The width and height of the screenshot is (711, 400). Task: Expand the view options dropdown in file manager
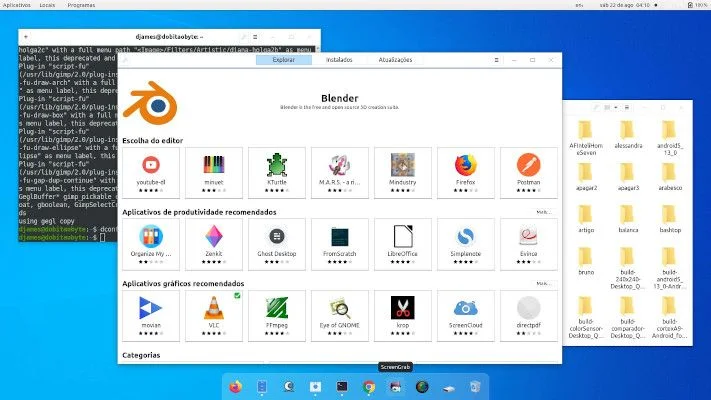tap(616, 107)
